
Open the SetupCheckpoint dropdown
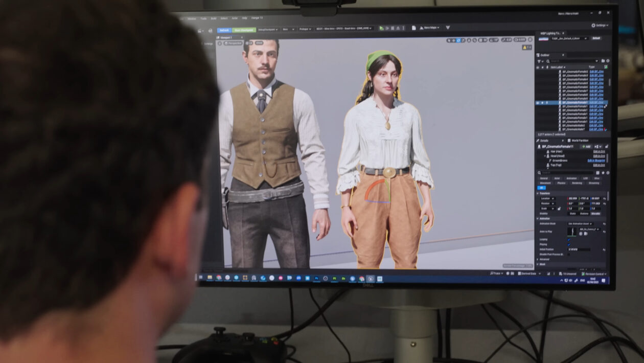click(x=268, y=30)
